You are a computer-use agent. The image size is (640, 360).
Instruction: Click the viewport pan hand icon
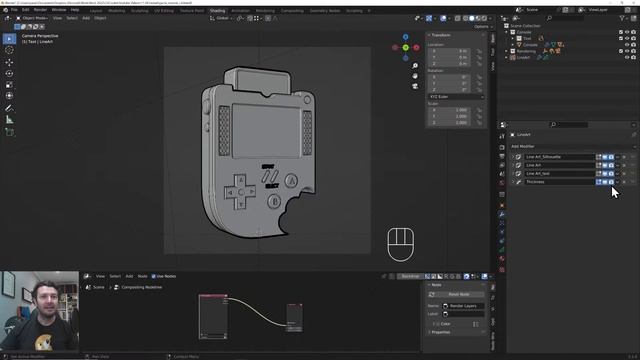(x=415, y=76)
